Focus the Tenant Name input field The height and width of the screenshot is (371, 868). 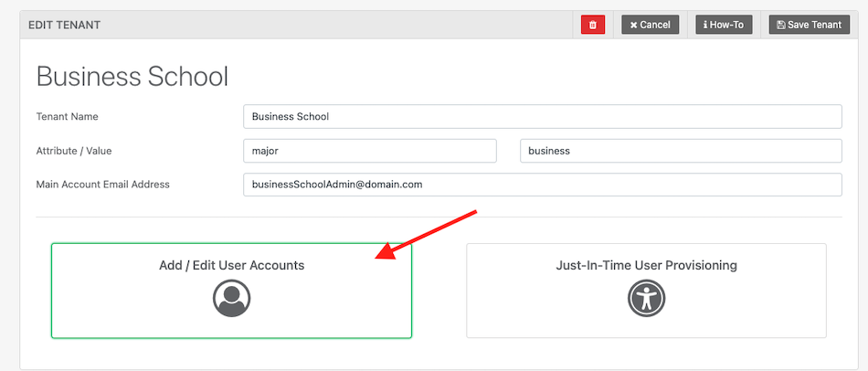coord(542,117)
